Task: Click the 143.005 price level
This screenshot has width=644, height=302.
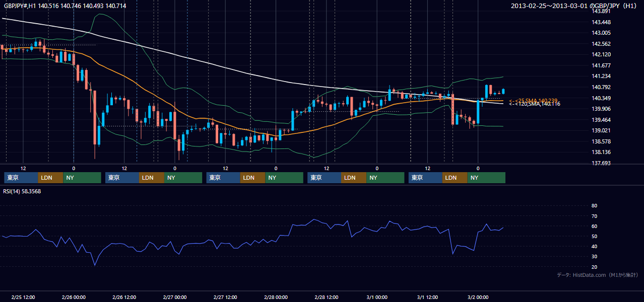Action: coord(601,33)
